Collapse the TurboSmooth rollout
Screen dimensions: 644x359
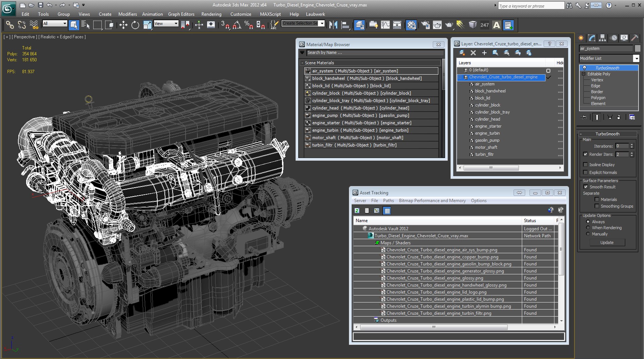[x=581, y=134]
